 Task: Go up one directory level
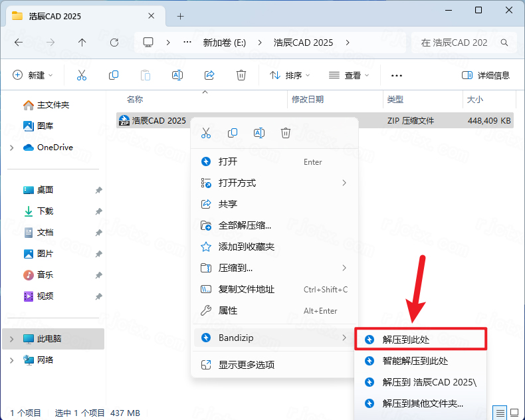82,43
